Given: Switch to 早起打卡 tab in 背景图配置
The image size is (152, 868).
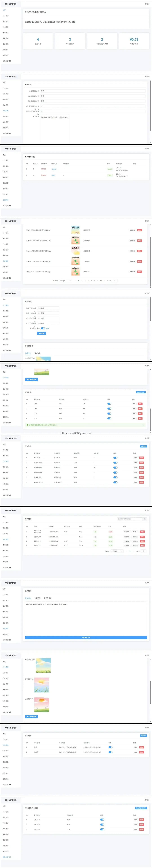Looking at the screenshot, I should 28,353.
